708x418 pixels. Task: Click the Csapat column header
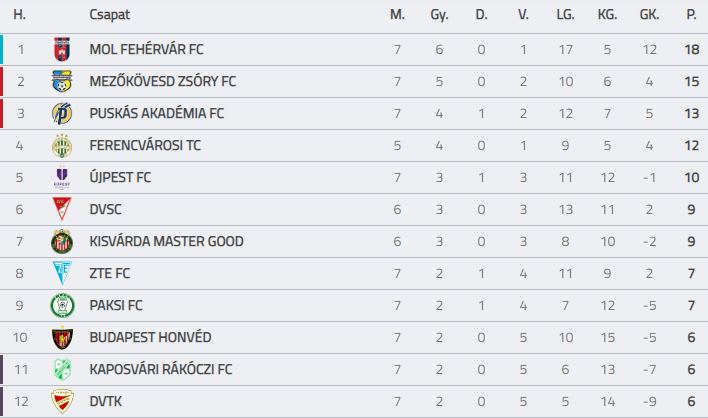coord(110,15)
